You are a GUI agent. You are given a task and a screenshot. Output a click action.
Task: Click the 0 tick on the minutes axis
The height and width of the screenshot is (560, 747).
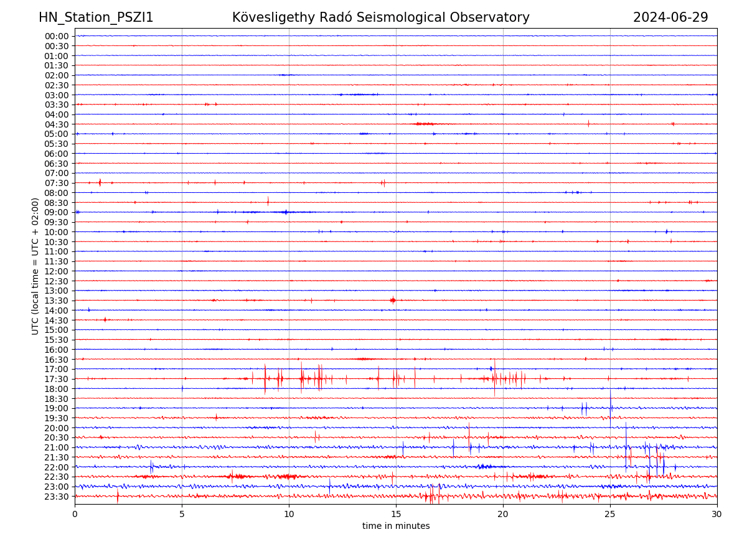(75, 515)
